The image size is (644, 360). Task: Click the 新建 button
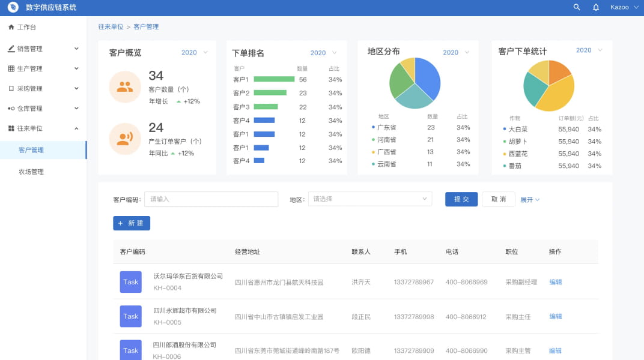tap(132, 223)
